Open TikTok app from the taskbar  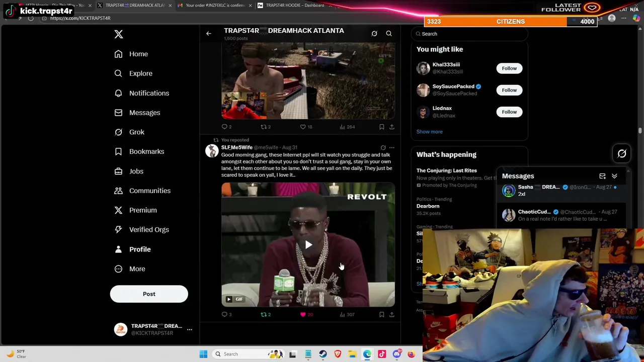(x=382, y=354)
